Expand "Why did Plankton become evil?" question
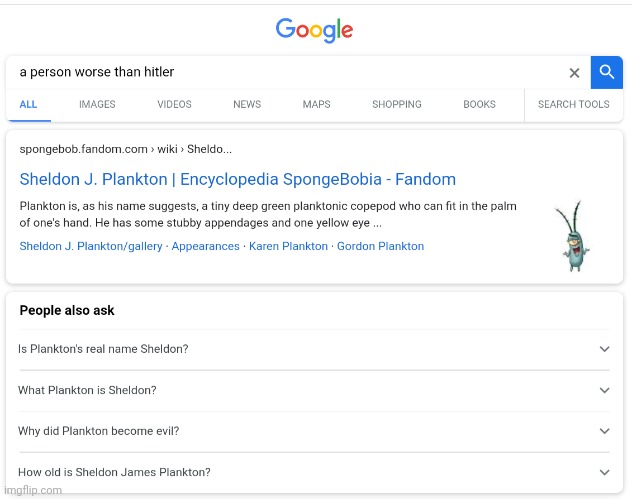Screen dimensions: 632x499 pos(314,431)
